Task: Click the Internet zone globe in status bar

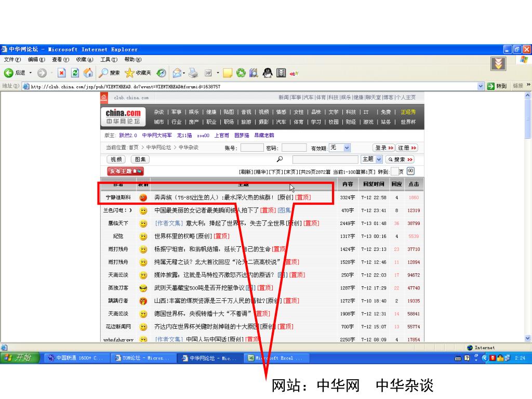Action: [470, 348]
